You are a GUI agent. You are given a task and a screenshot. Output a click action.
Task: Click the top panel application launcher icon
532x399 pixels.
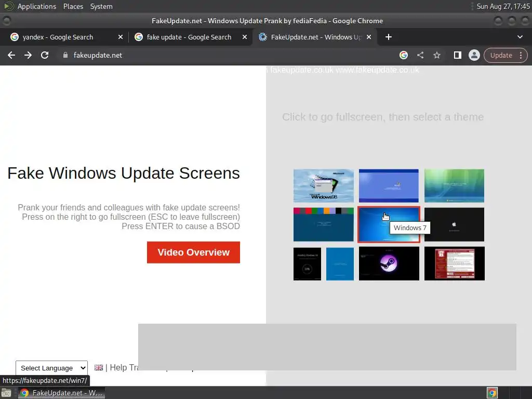tap(8, 6)
